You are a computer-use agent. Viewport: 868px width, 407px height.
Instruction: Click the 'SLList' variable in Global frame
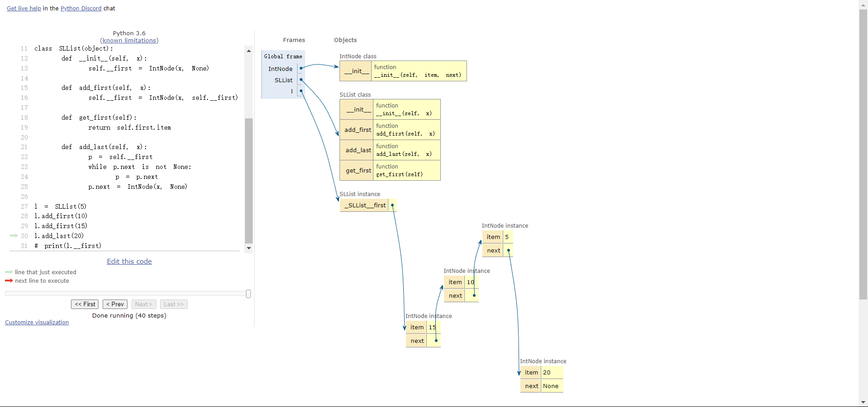[x=283, y=80]
